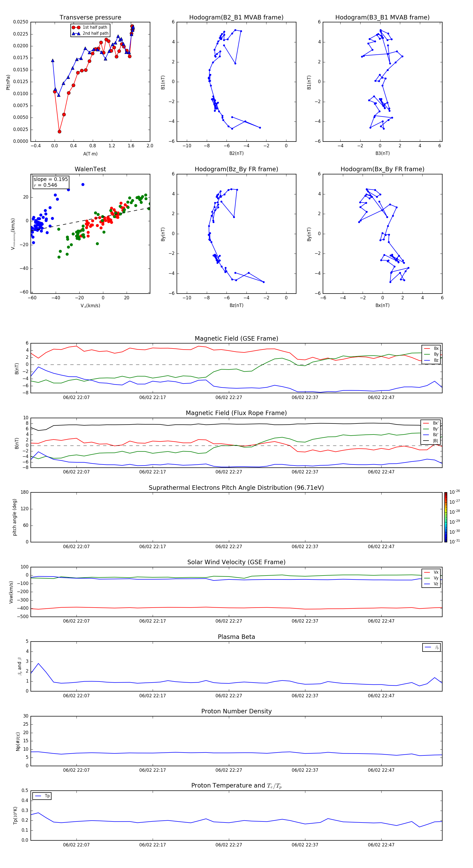Click the 'Np(#/cc)' axis label
Screen dimensions: 473x868
point(18,741)
